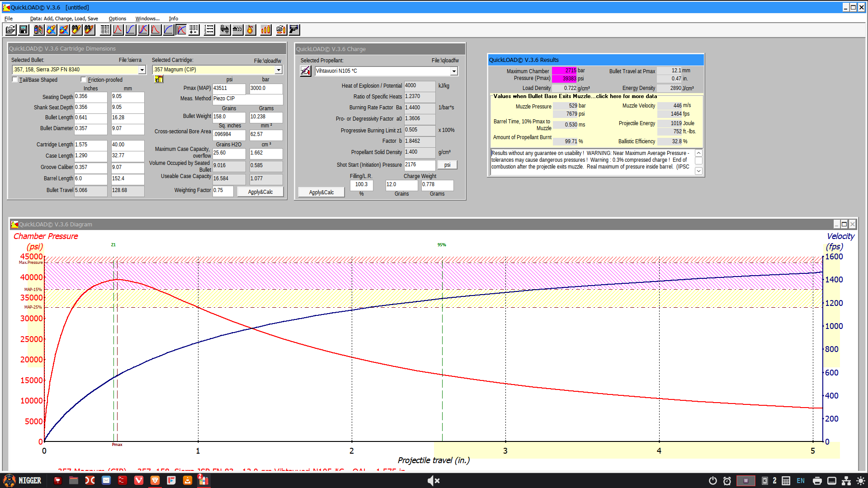The image size is (868, 488).
Task: Toggle the Friction-proofed checkbox
Action: coord(84,80)
